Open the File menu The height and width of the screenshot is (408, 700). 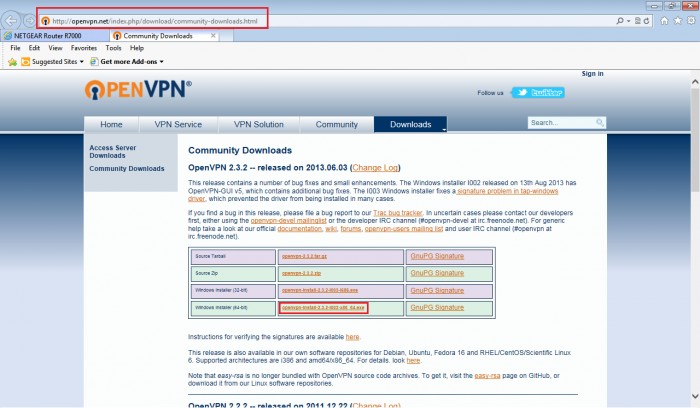(x=15, y=48)
